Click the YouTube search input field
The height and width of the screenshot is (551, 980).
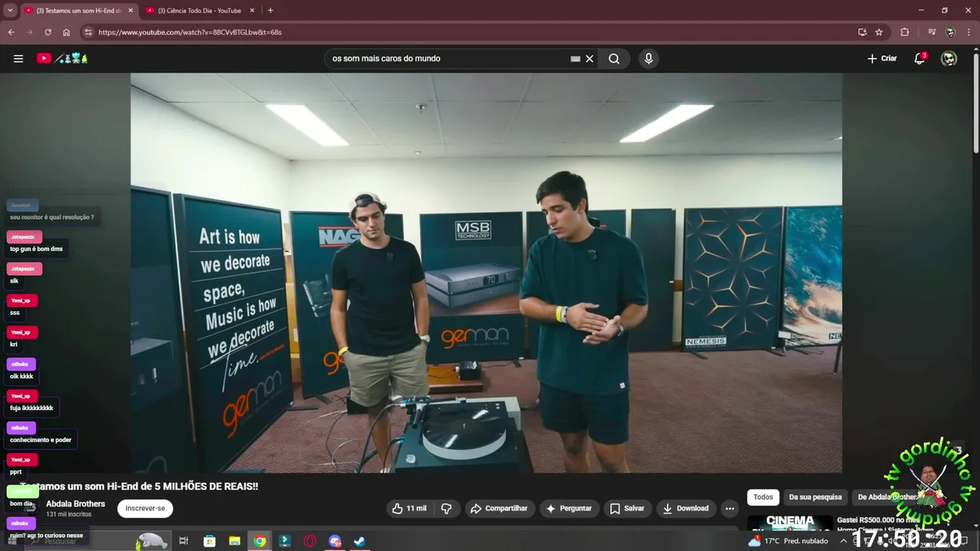(448, 58)
